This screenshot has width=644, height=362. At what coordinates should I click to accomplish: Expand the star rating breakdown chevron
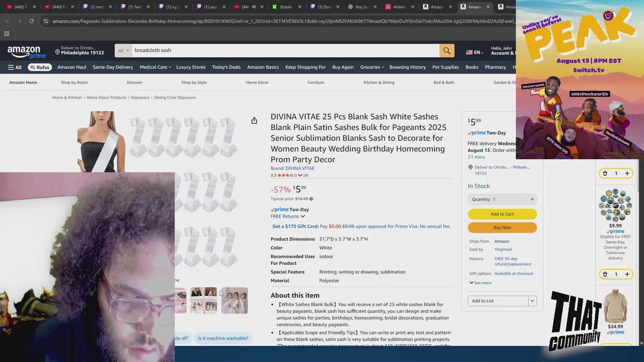tap(300, 175)
